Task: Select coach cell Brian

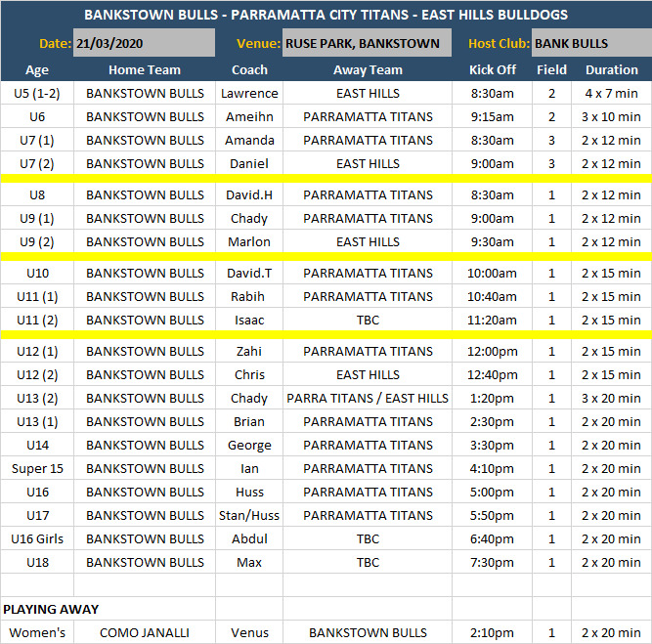Action: 249,421
